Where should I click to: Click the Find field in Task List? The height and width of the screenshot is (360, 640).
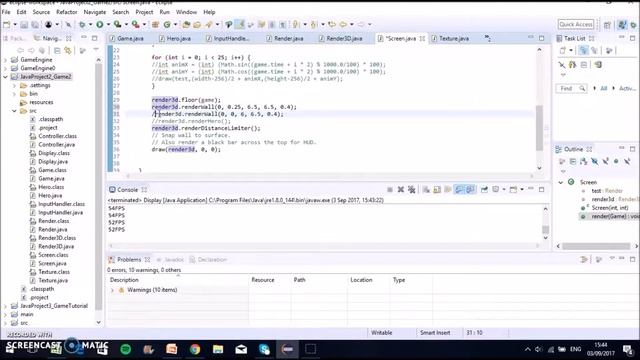point(571,89)
